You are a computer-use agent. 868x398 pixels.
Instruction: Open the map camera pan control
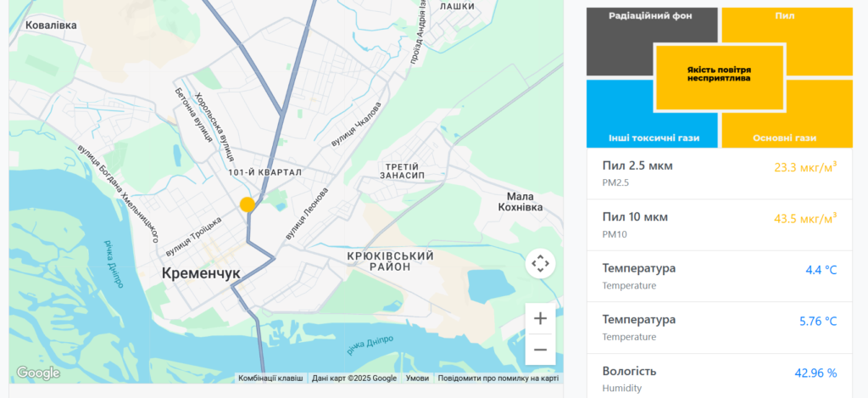[540, 263]
